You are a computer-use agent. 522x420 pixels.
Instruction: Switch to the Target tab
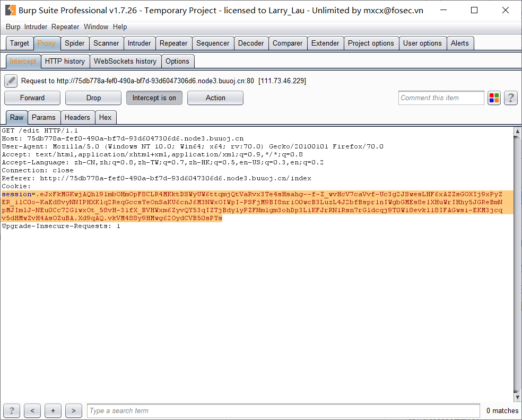[x=20, y=43]
